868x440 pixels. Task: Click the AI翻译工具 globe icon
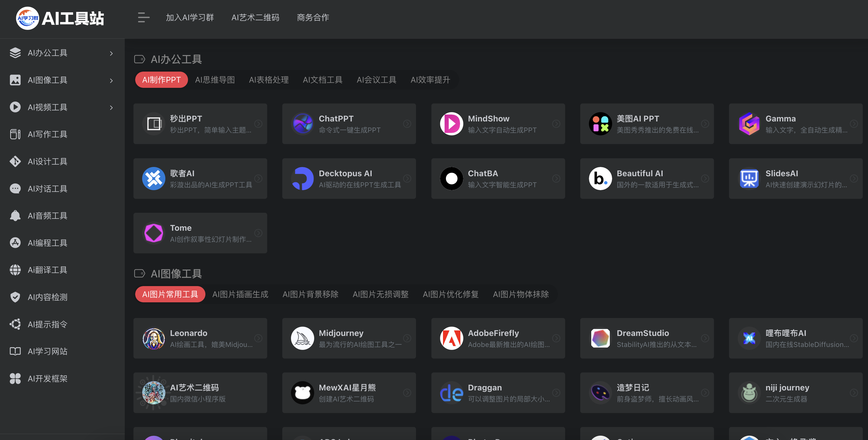[15, 270]
